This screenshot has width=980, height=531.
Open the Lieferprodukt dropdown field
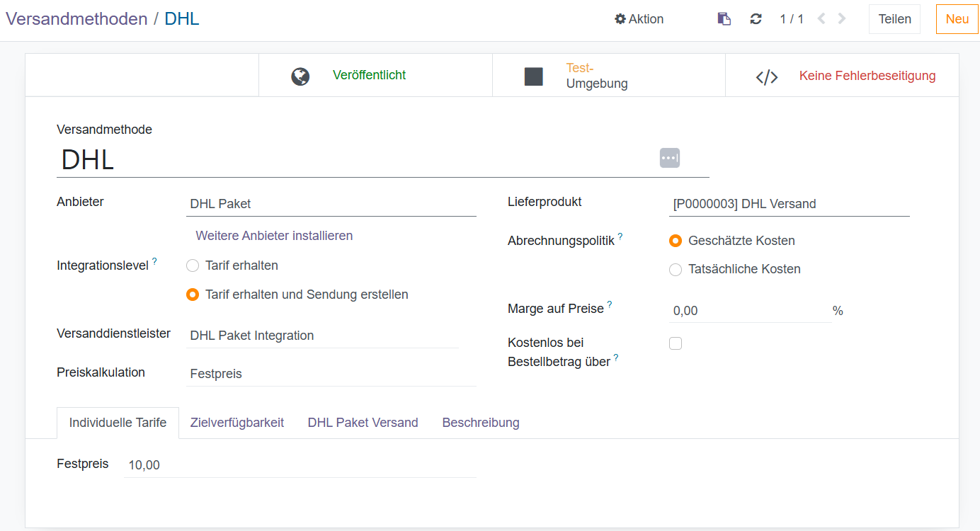click(788, 204)
